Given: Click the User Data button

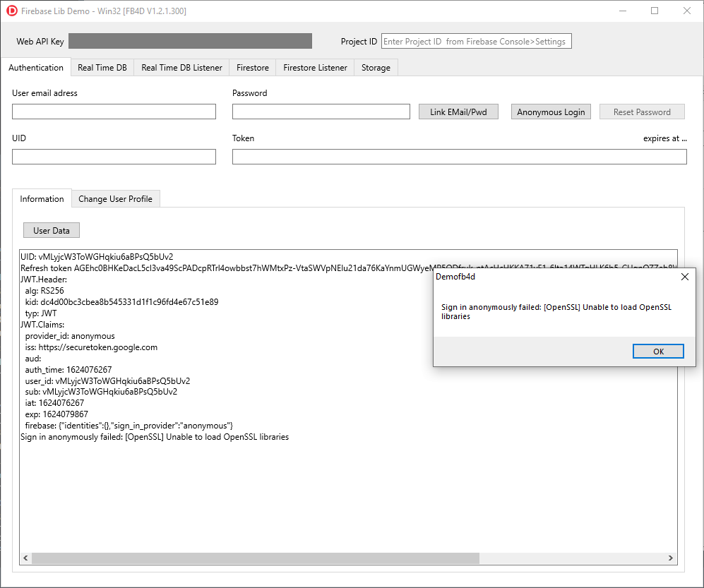Looking at the screenshot, I should tap(52, 230).
